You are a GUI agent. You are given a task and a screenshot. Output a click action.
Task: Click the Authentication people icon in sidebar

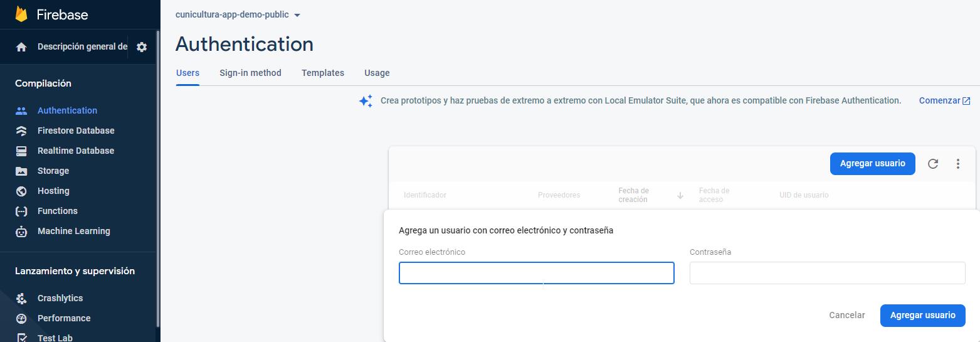click(21, 110)
